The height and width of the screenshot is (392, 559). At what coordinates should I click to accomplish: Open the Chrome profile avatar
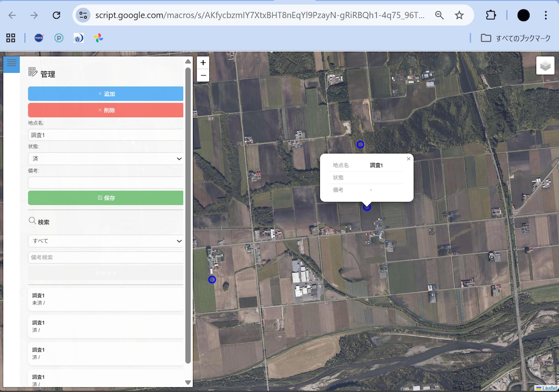coord(523,15)
